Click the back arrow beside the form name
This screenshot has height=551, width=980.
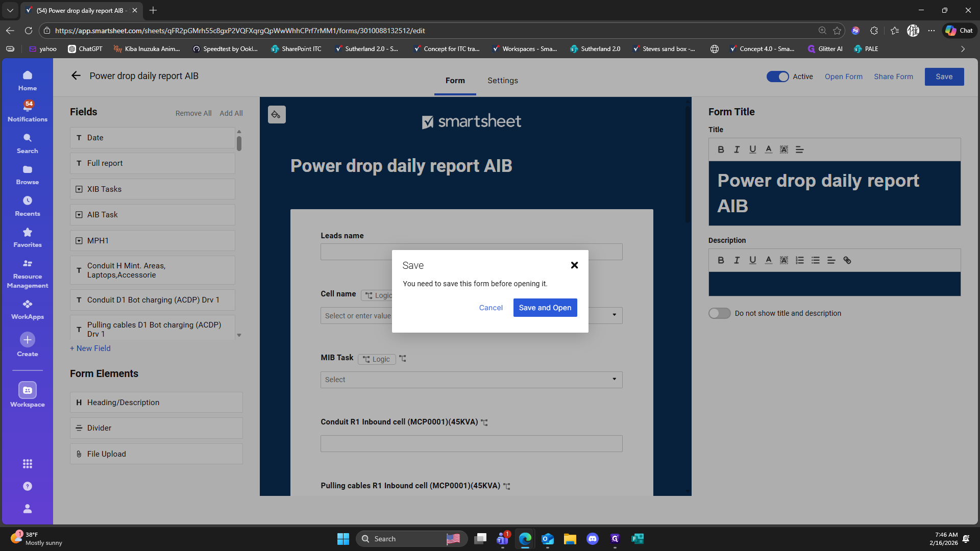point(76,76)
